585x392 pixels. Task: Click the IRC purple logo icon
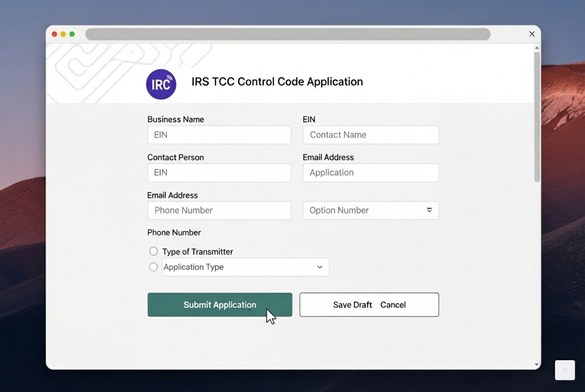161,84
